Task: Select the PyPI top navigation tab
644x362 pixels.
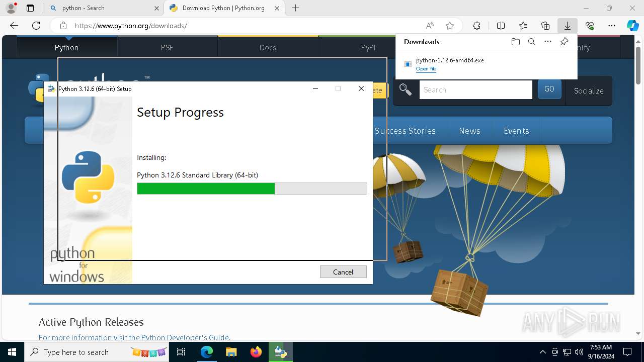Action: pyautogui.click(x=368, y=47)
